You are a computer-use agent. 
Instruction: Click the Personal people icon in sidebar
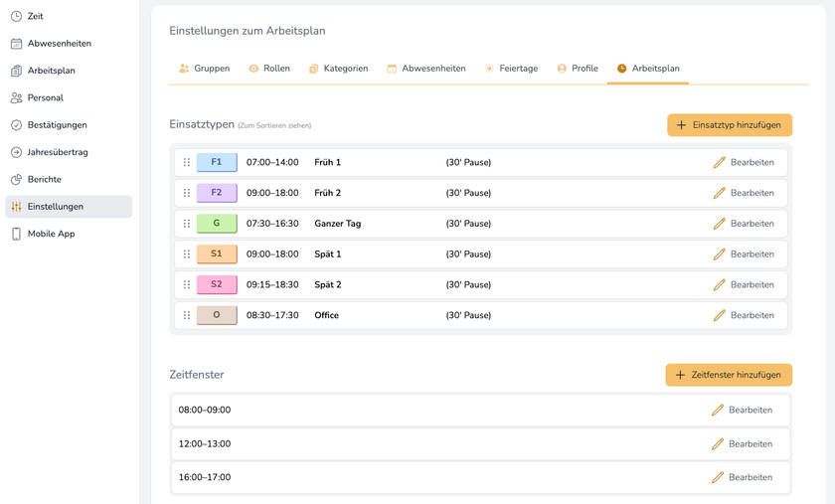(16, 97)
